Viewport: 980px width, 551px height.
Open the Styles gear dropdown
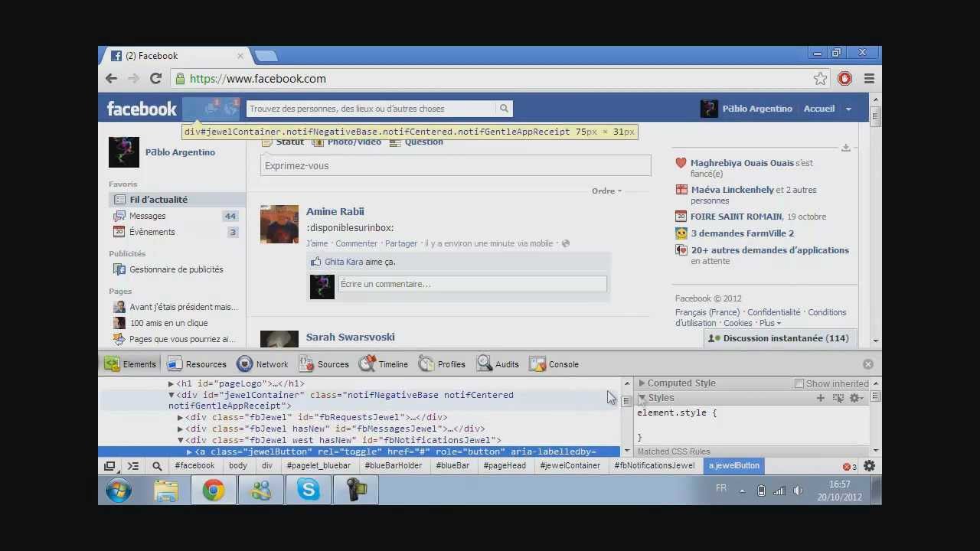click(856, 398)
